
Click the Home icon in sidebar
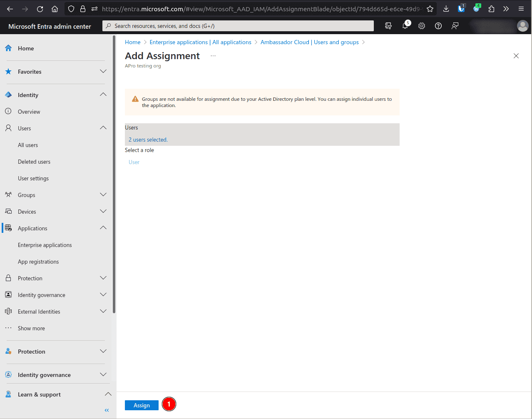click(8, 48)
